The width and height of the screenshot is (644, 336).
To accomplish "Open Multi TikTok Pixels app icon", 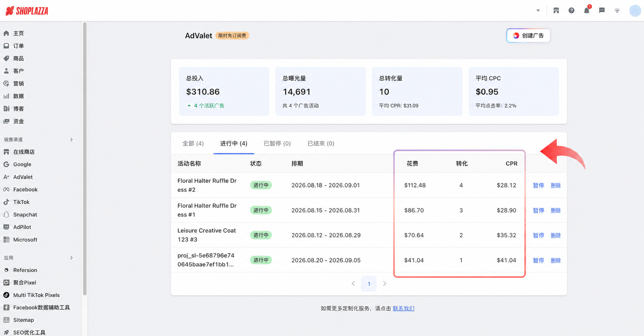I will coord(6,295).
